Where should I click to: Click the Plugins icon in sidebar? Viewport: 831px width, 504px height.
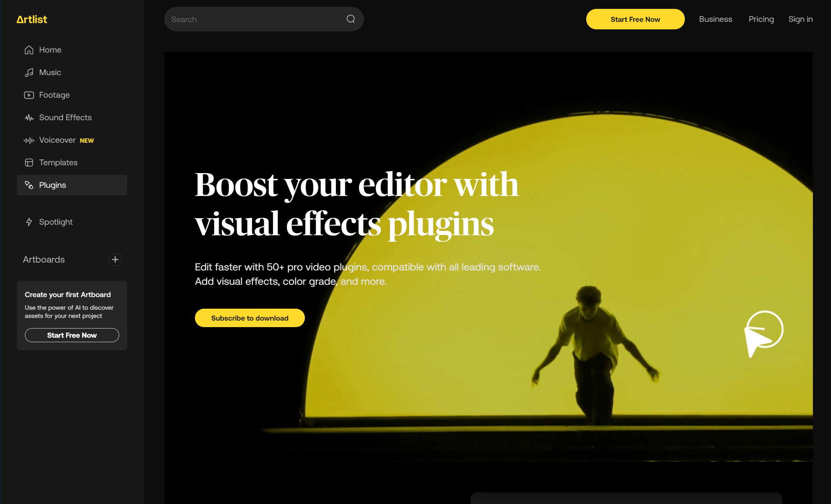(28, 185)
